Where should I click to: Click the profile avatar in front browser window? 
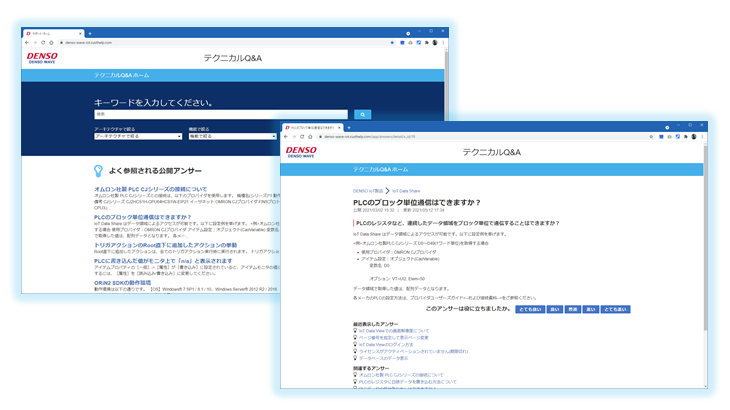click(694, 137)
